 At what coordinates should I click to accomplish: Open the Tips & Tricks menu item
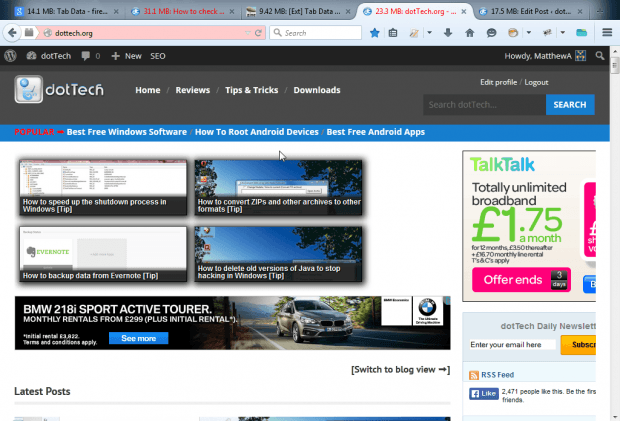(251, 90)
